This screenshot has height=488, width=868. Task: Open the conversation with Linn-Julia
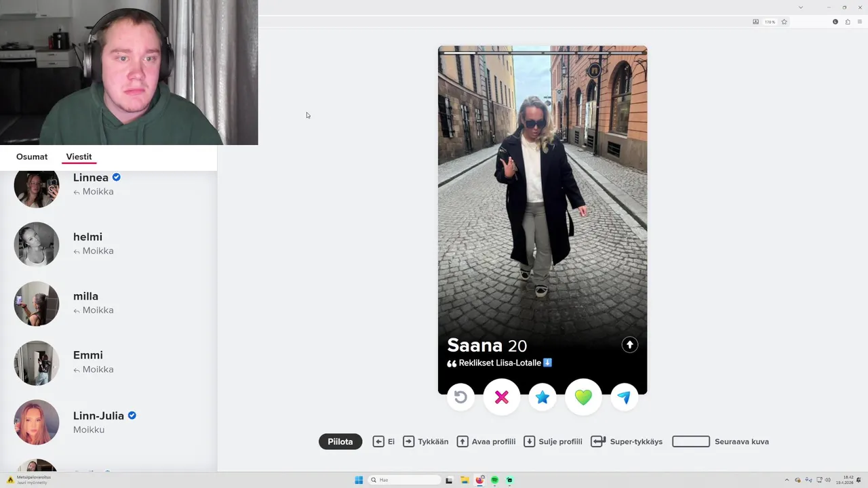(108, 422)
